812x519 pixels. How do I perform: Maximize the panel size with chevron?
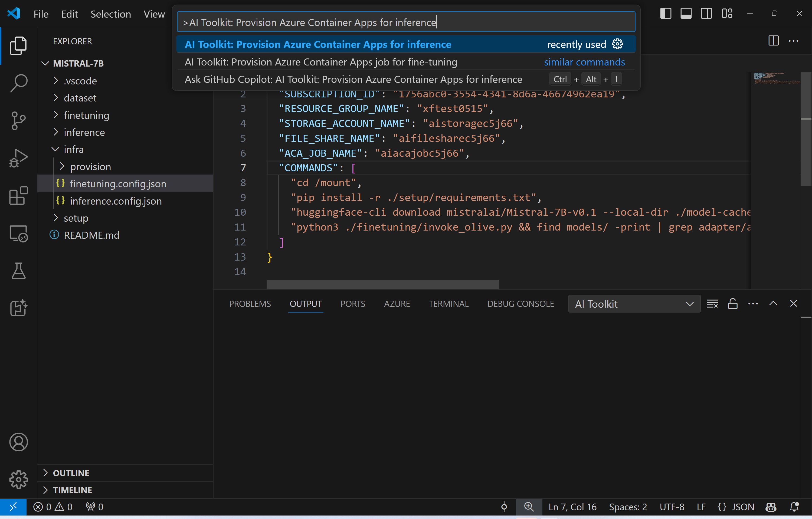[773, 304]
